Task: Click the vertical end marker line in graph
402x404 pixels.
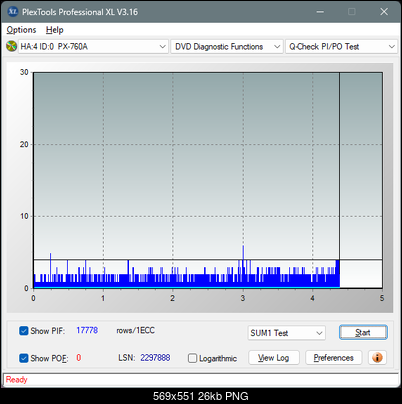Action: [x=339, y=180]
